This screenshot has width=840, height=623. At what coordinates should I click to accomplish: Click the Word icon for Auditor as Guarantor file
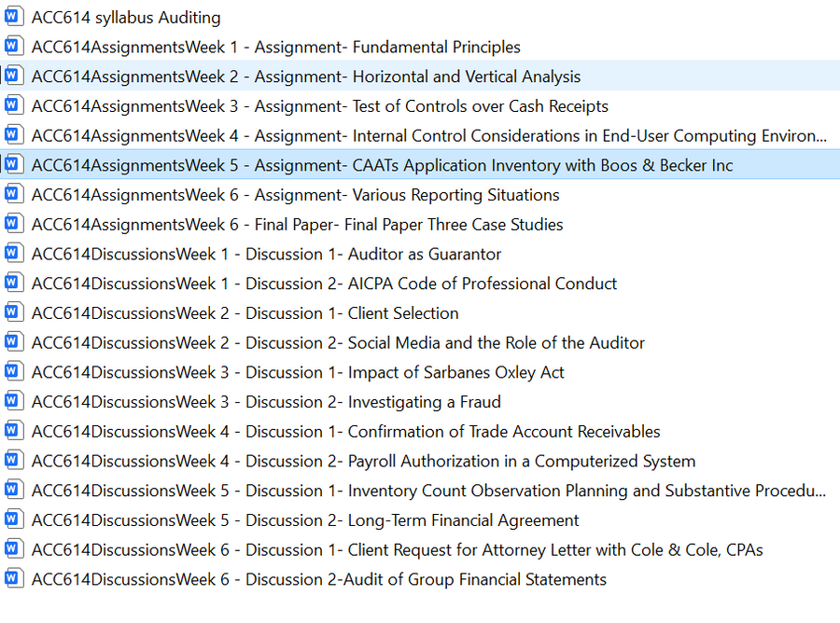tap(14, 253)
